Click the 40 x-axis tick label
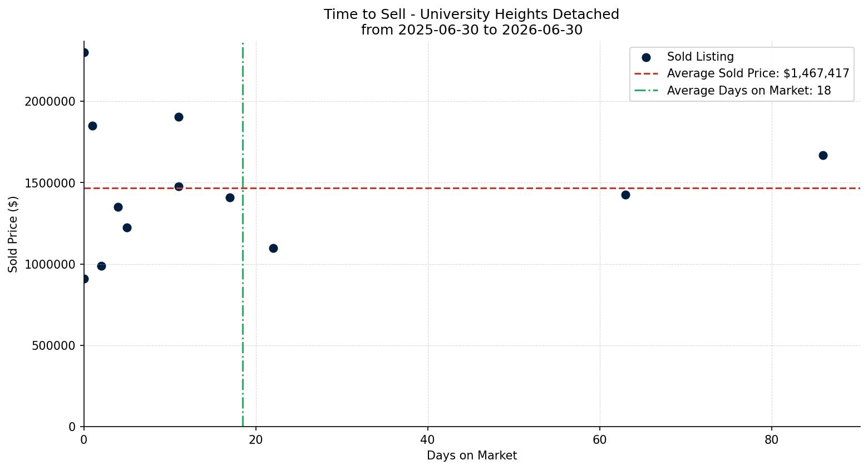The image size is (868, 470). click(x=428, y=439)
